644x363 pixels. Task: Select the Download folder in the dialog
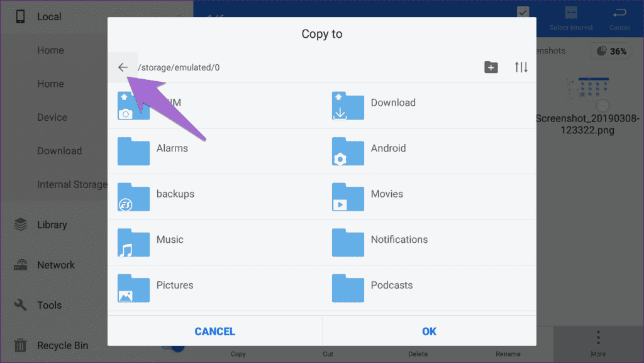(429, 105)
